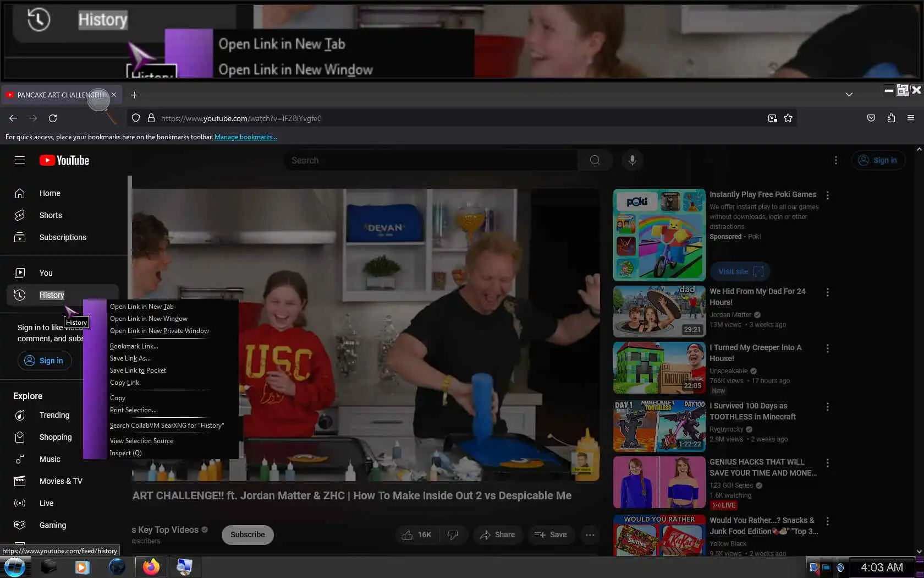Choose Open Link in New Window
This screenshot has height=578, width=924.
click(x=173, y=319)
